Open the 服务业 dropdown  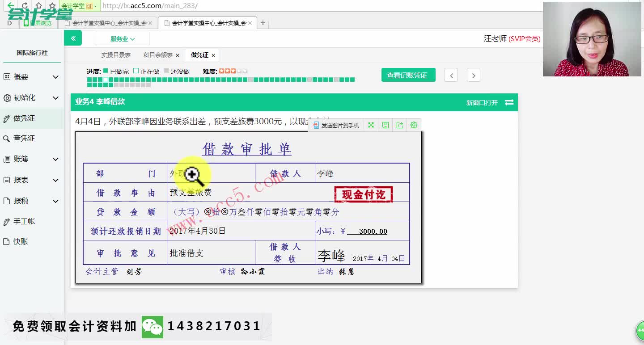pyautogui.click(x=122, y=38)
